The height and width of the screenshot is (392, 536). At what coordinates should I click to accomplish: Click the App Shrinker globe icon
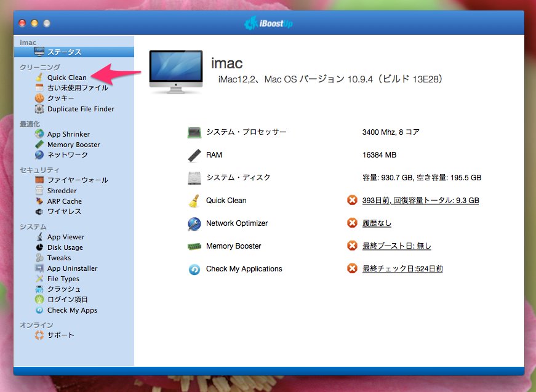(39, 134)
